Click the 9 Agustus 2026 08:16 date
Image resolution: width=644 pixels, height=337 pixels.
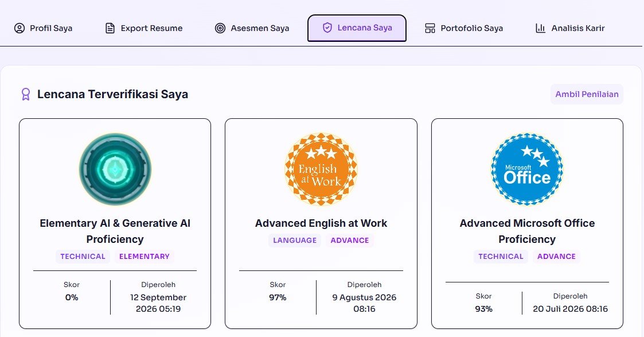click(364, 303)
